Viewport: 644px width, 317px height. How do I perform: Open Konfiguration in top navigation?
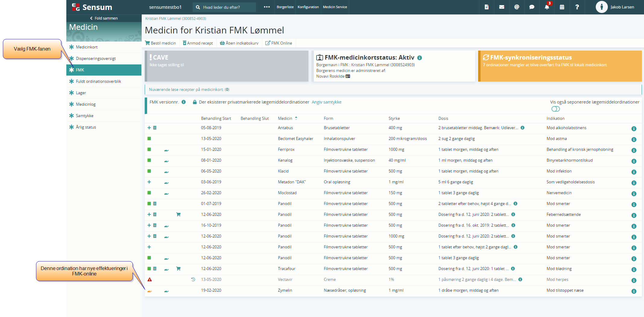[308, 7]
